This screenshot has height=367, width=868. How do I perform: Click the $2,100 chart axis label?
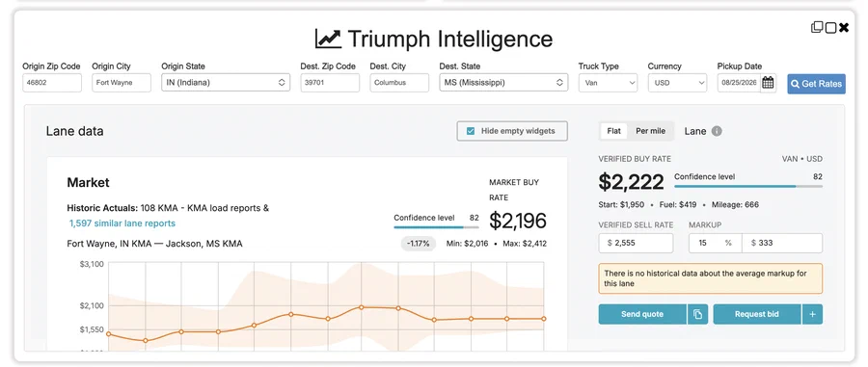92,305
